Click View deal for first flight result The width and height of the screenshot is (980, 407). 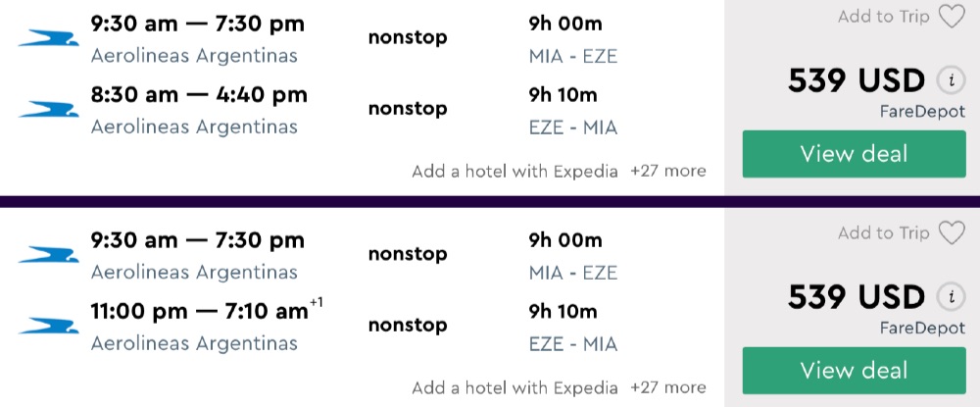tap(854, 154)
